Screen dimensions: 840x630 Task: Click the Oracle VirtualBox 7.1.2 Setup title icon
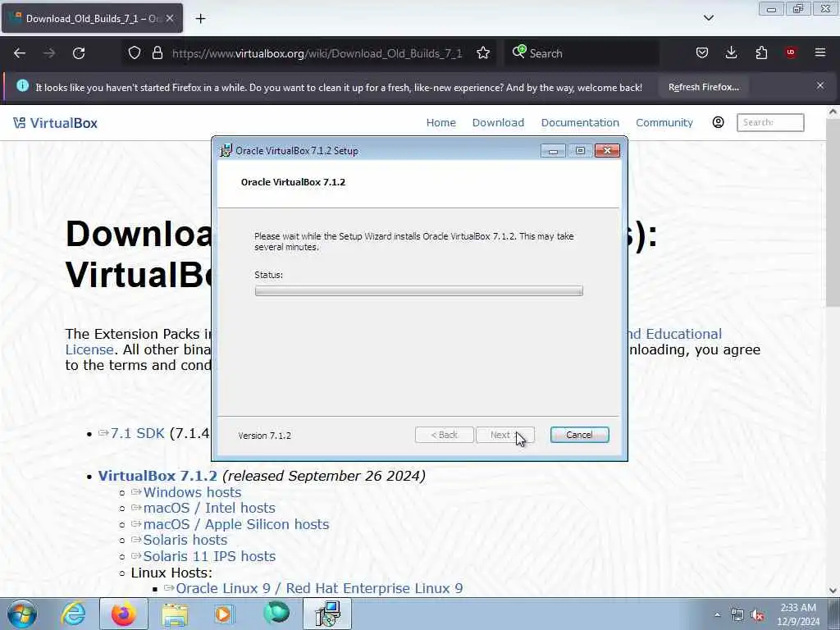coord(226,151)
